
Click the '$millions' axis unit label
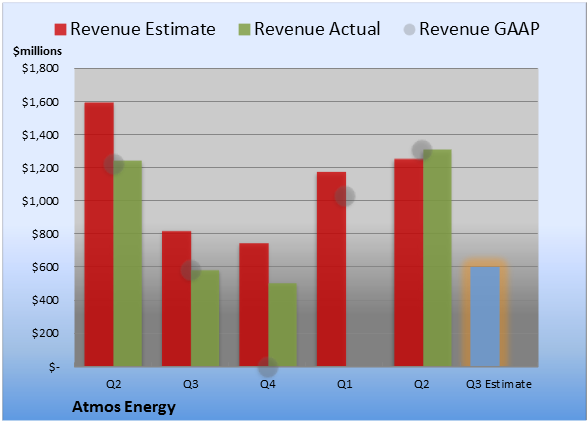(x=37, y=51)
